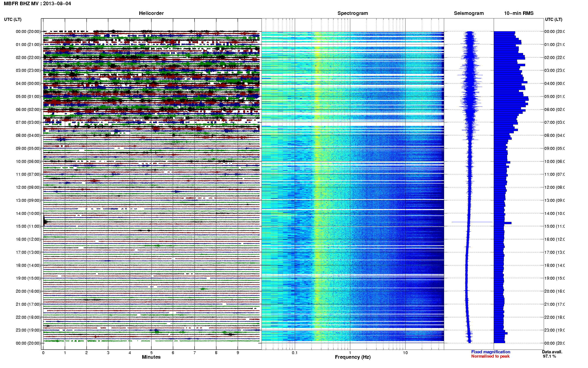The height and width of the screenshot is (368, 588).
Task: Select the 'Seismogram' panel heading
Action: pos(469,13)
